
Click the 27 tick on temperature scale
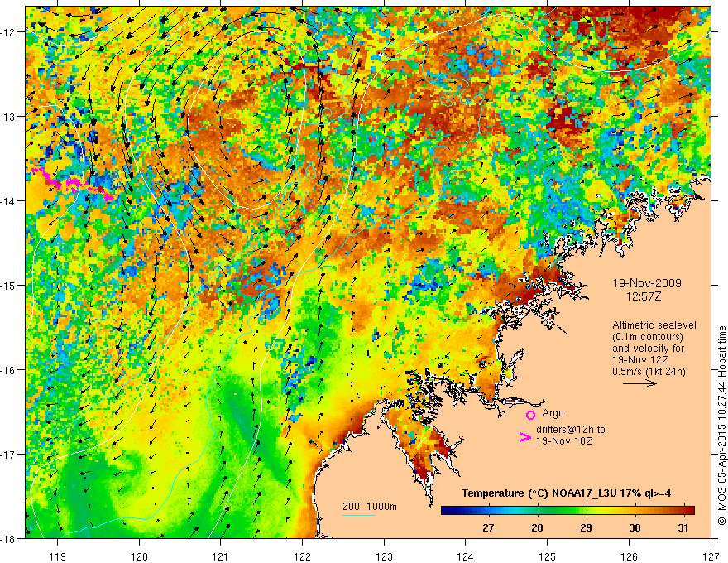pyautogui.click(x=488, y=527)
